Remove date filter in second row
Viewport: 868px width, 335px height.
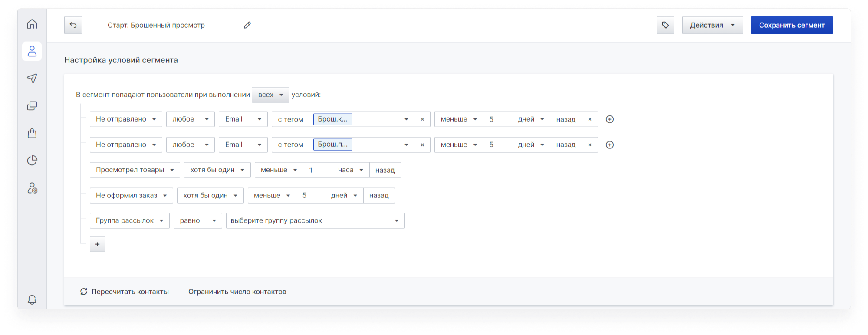590,145
